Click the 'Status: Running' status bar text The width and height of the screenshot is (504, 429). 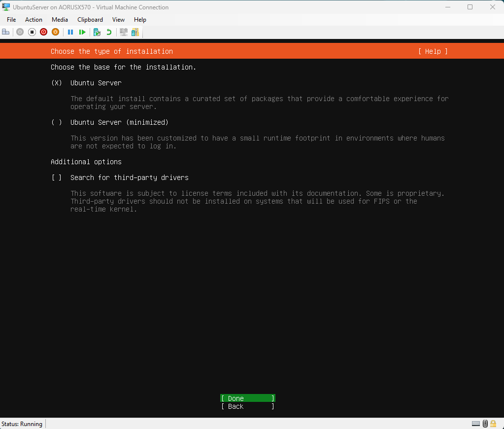tap(22, 424)
